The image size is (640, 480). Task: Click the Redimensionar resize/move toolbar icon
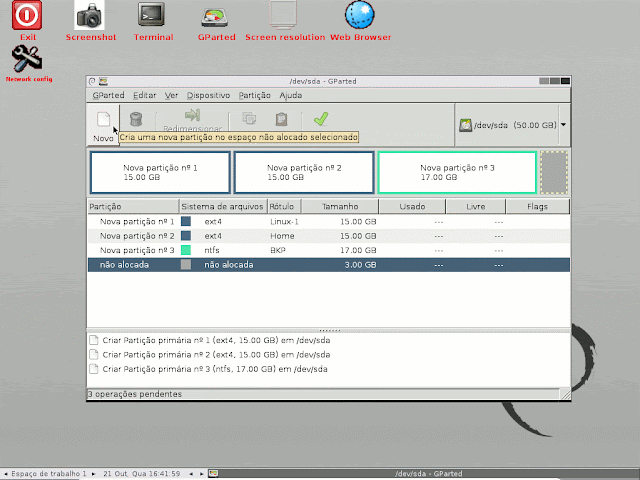(x=192, y=115)
